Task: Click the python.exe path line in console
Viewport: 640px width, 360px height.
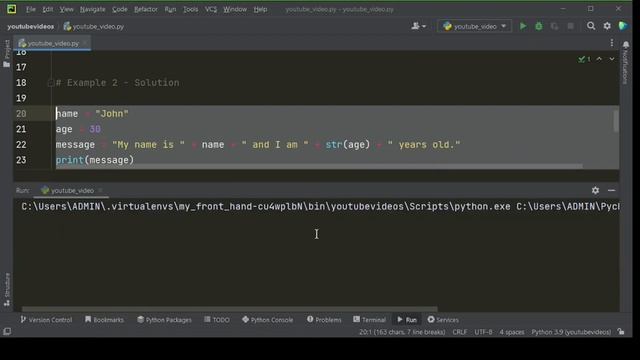Action: point(320,207)
